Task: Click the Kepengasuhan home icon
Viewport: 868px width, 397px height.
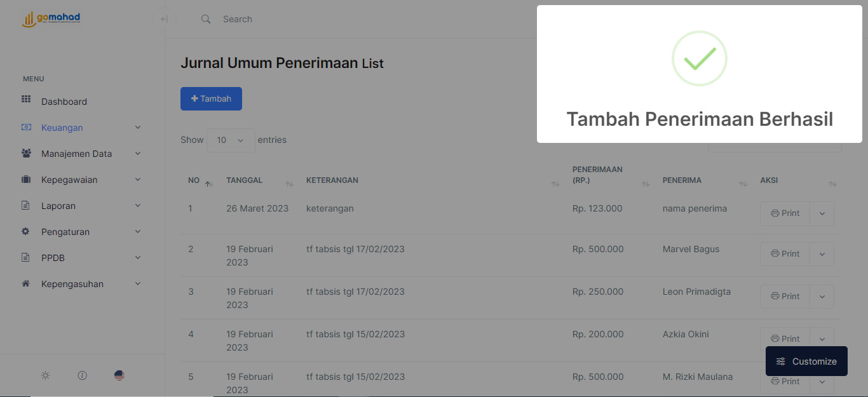Action: coord(26,284)
